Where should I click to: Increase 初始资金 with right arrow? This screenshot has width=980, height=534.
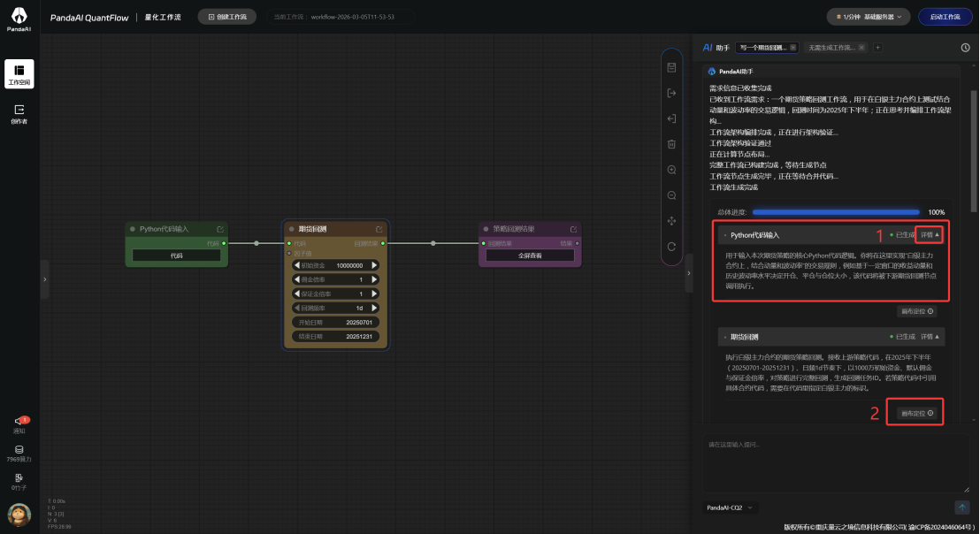tap(374, 265)
